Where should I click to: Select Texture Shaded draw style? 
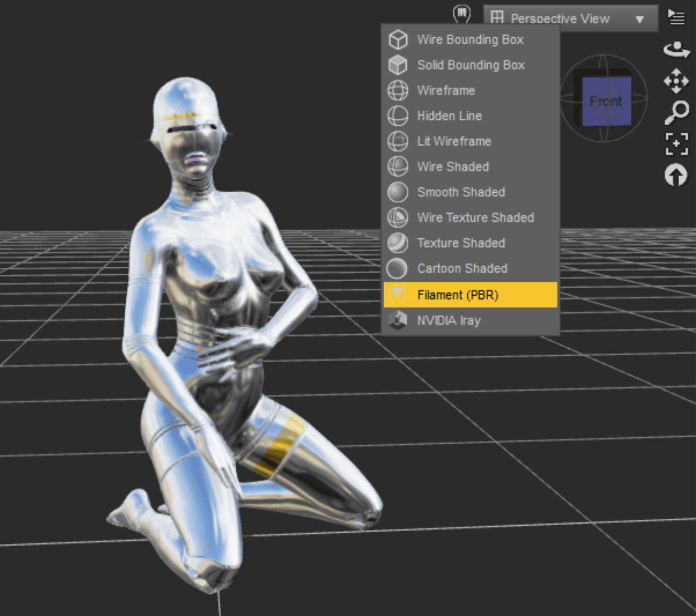[x=460, y=243]
